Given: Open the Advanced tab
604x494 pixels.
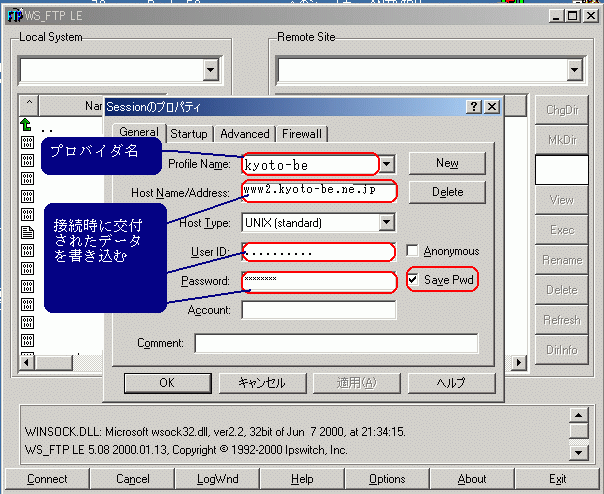Looking at the screenshot, I should (x=245, y=134).
